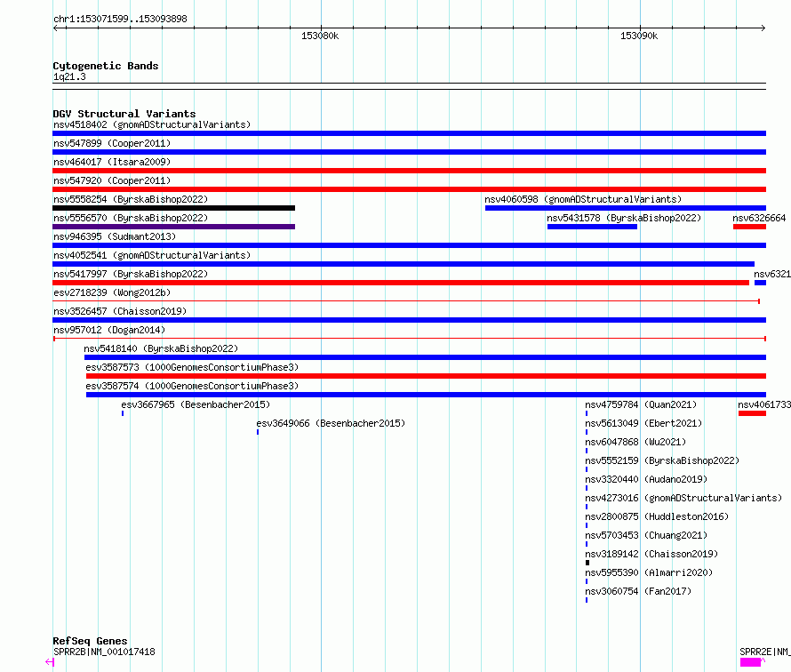Select the black nsv5558254 ByrskaBishop2022 bar

tap(173, 208)
